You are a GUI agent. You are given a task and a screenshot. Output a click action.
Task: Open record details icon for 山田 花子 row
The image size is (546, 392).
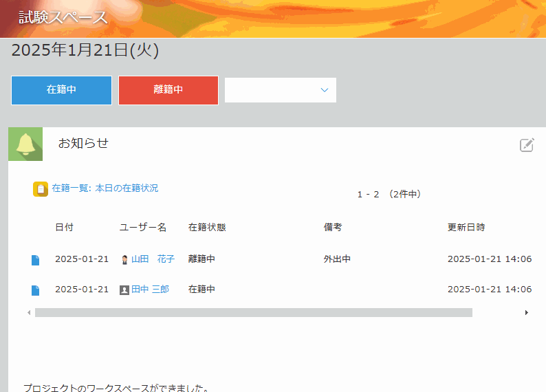pyautogui.click(x=36, y=260)
